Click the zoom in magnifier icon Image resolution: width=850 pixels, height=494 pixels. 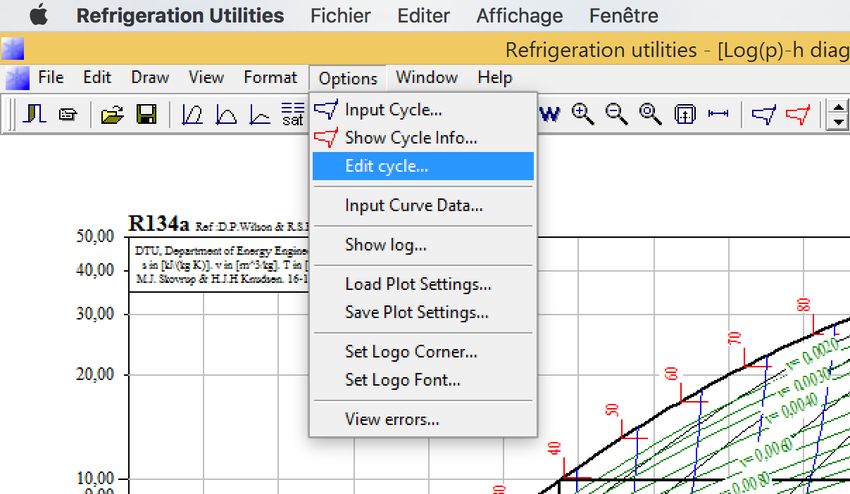click(x=583, y=114)
